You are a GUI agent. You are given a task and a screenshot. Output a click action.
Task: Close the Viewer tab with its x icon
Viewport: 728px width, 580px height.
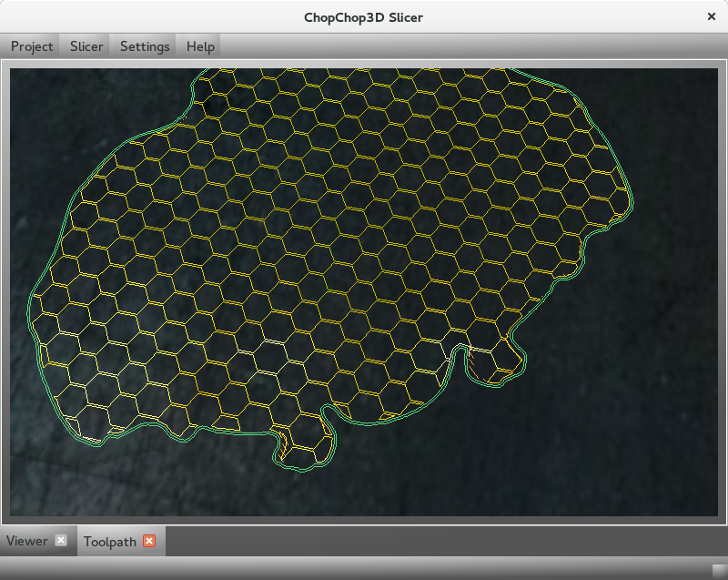point(61,540)
